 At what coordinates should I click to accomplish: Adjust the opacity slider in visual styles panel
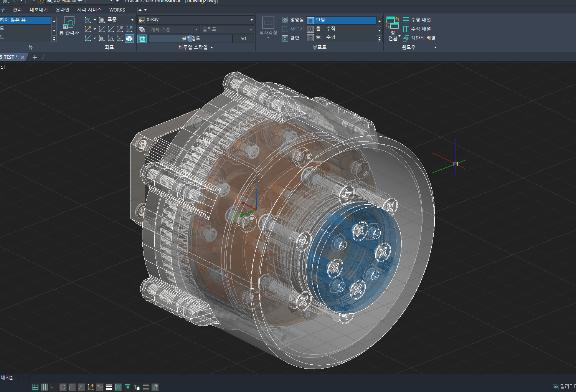[x=191, y=39]
